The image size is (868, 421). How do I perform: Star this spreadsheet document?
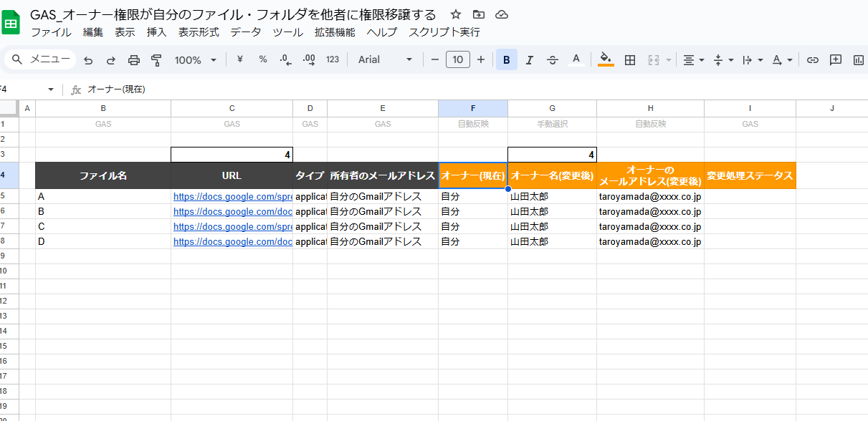[456, 14]
